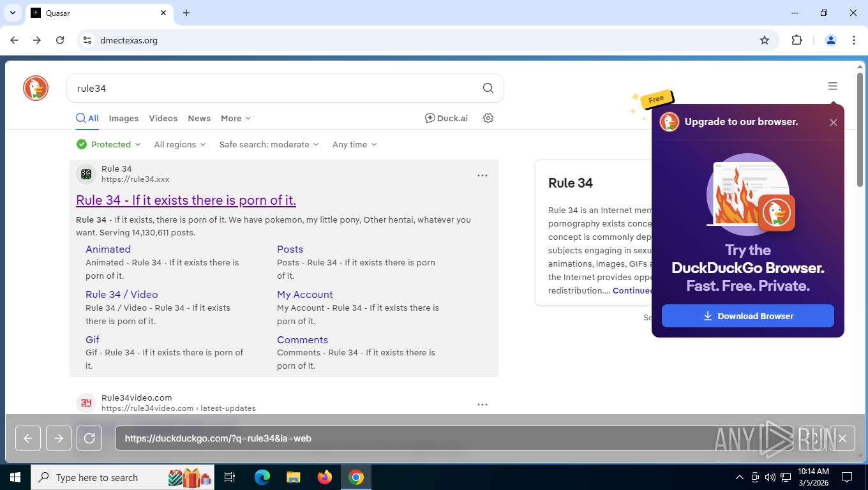Expand the More search categories dropdown
This screenshot has width=868, height=490.
[x=236, y=118]
